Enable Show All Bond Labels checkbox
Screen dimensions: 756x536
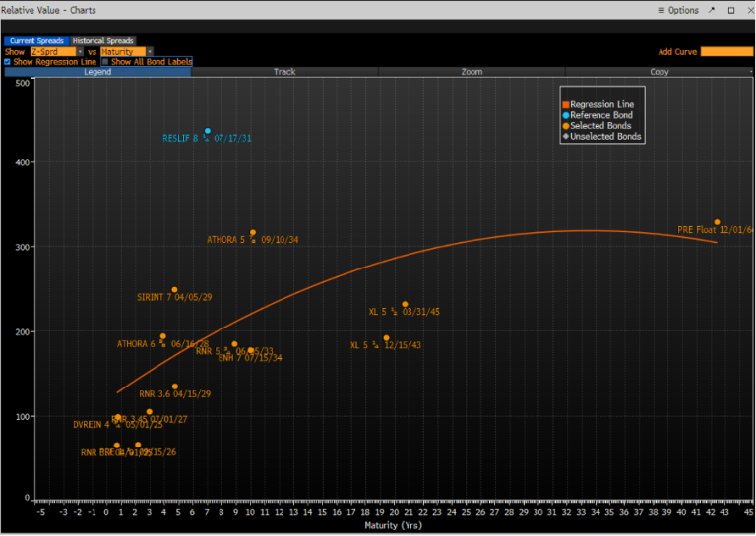pyautogui.click(x=105, y=62)
